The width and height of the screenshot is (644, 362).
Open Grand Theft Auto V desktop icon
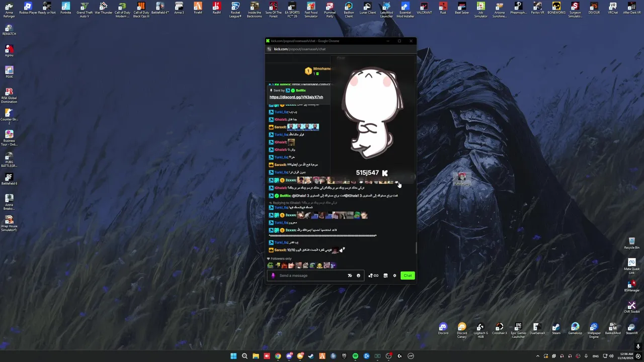click(85, 10)
